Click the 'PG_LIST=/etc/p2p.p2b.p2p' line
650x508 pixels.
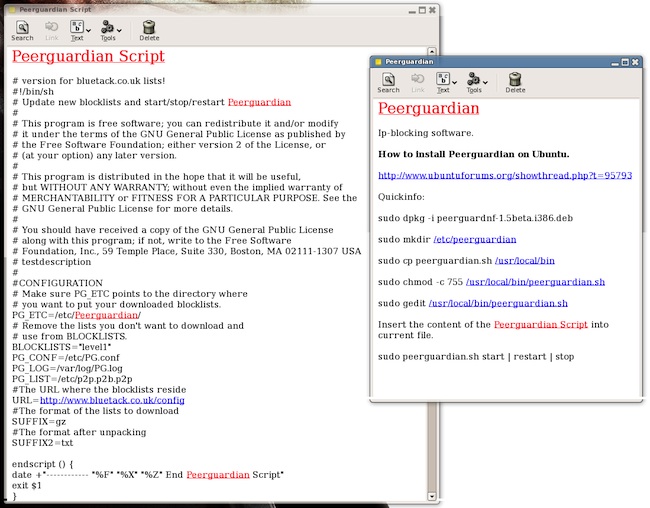coord(72,379)
